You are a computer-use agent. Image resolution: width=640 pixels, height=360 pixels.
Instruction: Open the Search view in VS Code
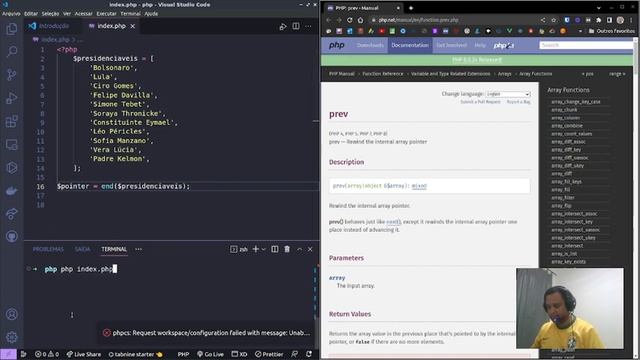point(12,51)
